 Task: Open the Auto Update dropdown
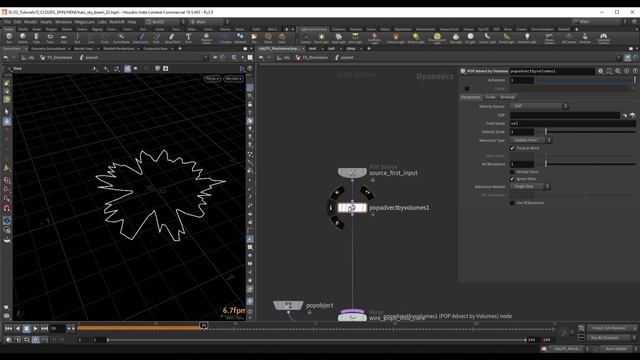618,349
